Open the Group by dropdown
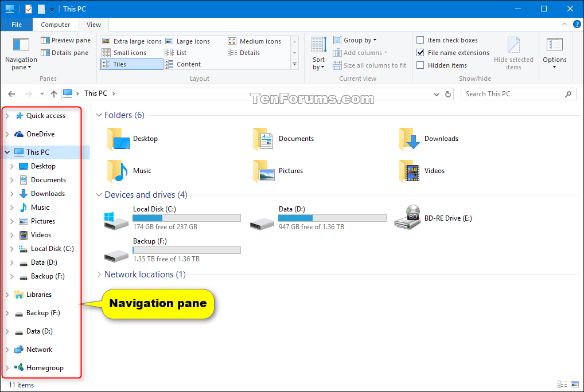The height and width of the screenshot is (392, 584). 355,40
